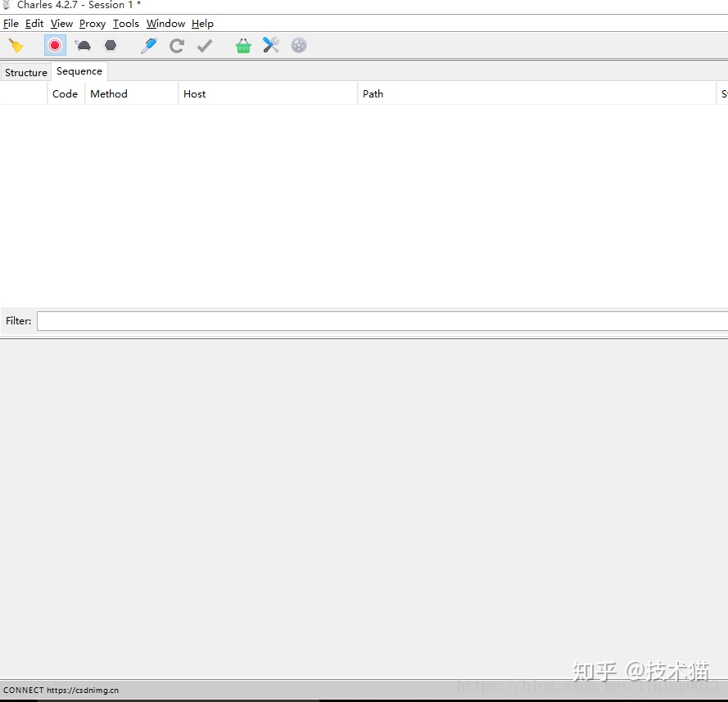Open Settings via the gear icon
The height and width of the screenshot is (702, 728).
(299, 46)
